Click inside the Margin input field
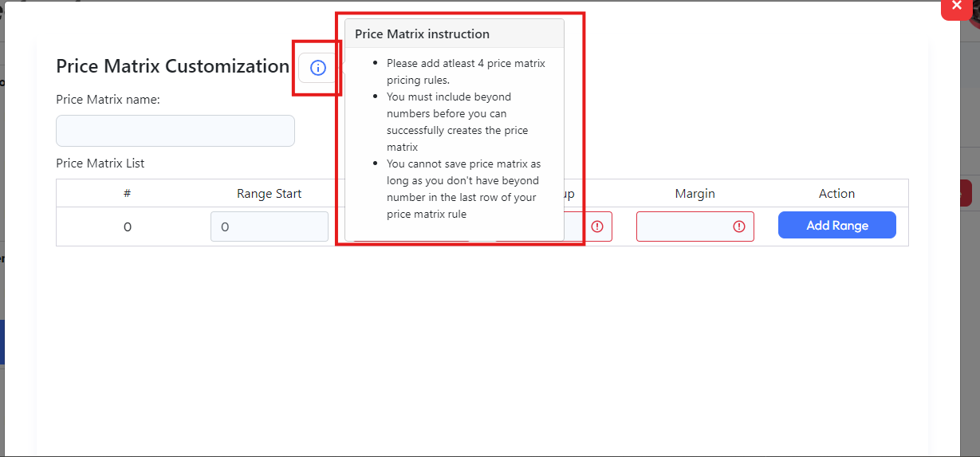The width and height of the screenshot is (980, 457). tap(684, 227)
